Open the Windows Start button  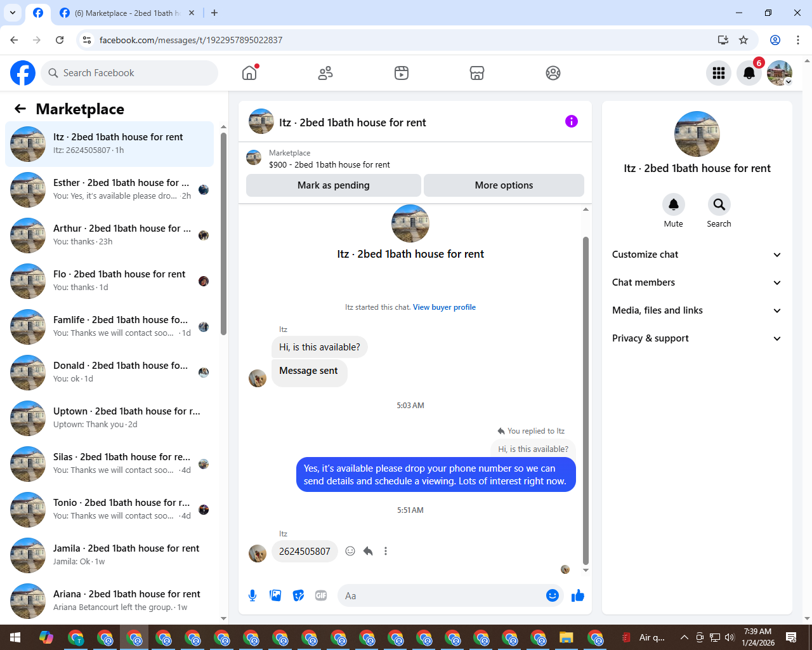(x=15, y=637)
